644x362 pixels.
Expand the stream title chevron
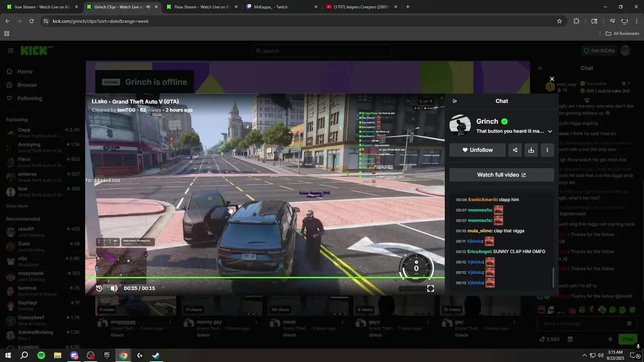point(550,131)
